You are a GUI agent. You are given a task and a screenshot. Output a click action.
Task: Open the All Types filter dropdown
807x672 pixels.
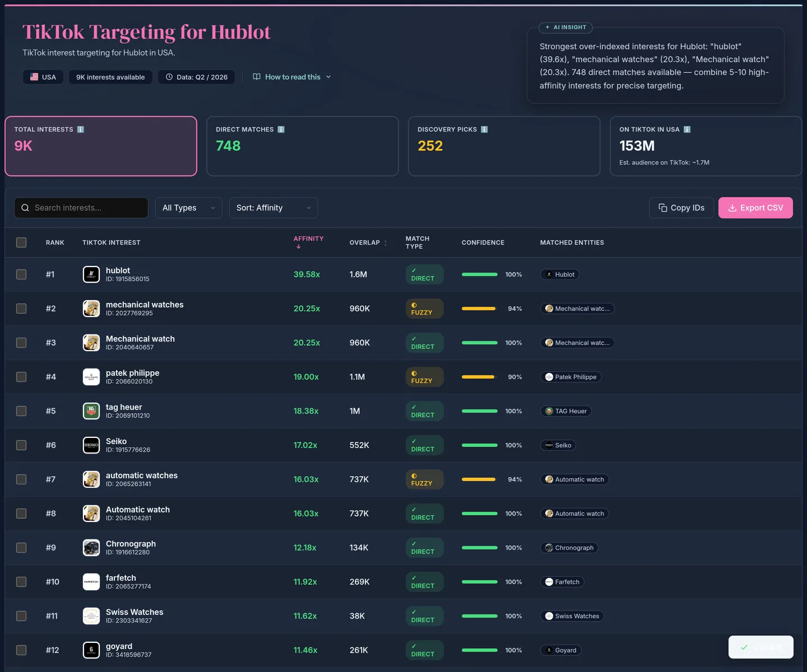pos(189,208)
